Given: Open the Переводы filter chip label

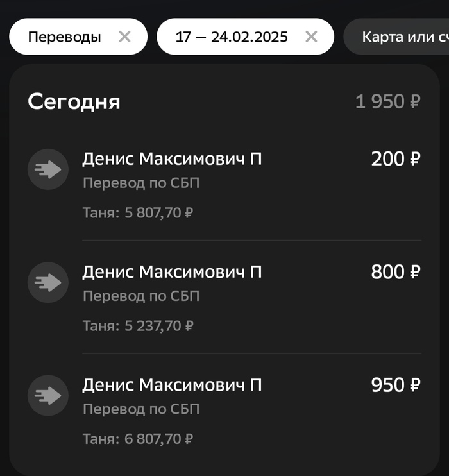Looking at the screenshot, I should [64, 37].
